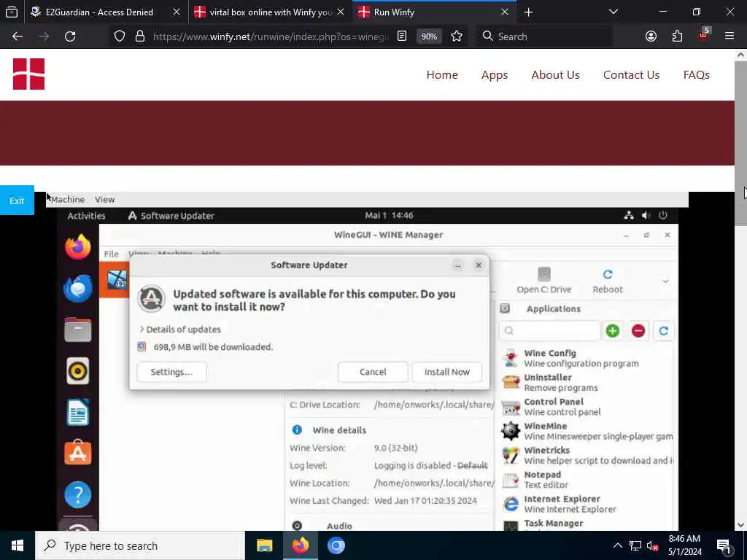This screenshot has width=747, height=560.
Task: Switch to virtal box online with Winfy tab
Action: (x=270, y=12)
